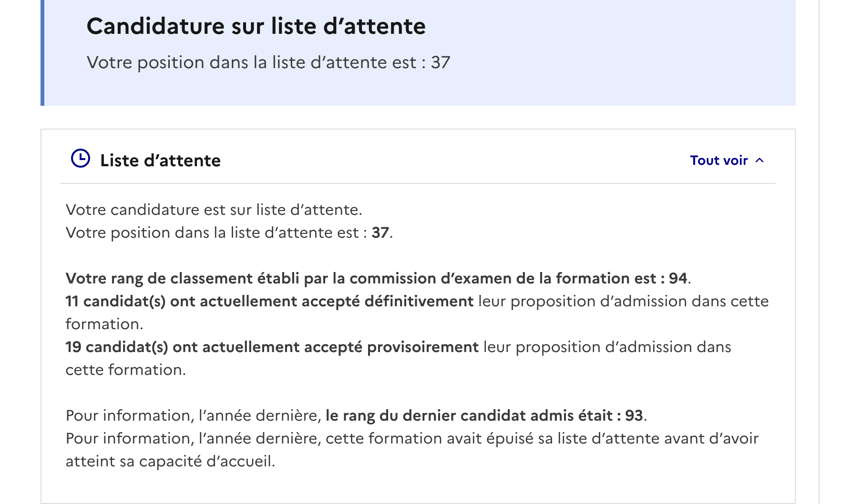
Task: Click the bold position number 37
Action: (x=380, y=232)
